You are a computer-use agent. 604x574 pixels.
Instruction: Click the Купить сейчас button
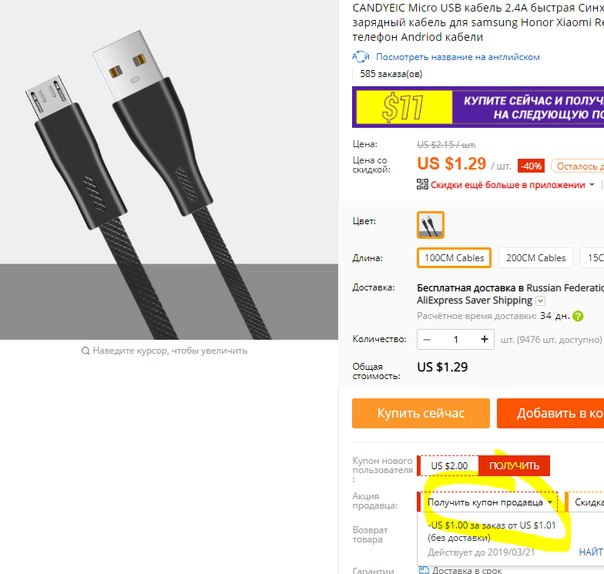421,413
